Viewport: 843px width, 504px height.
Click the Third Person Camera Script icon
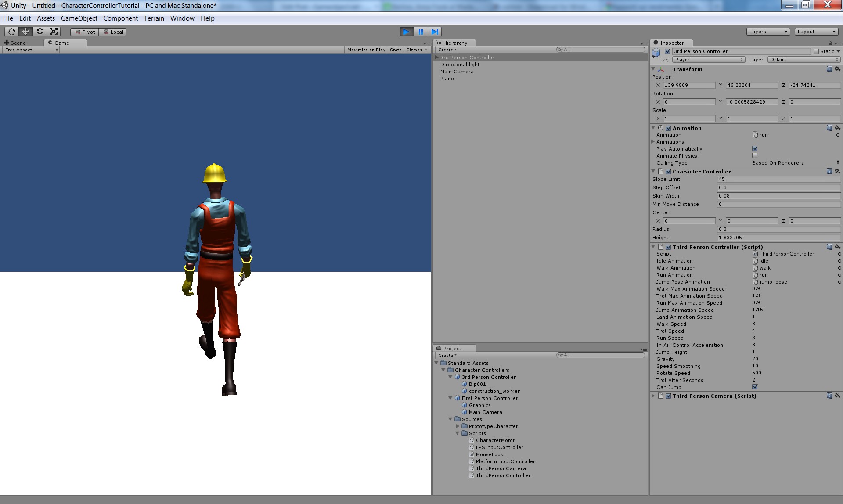pos(661,396)
